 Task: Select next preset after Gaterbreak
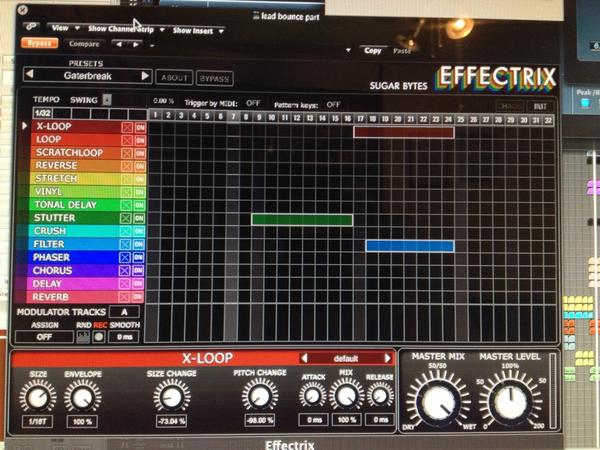click(145, 76)
